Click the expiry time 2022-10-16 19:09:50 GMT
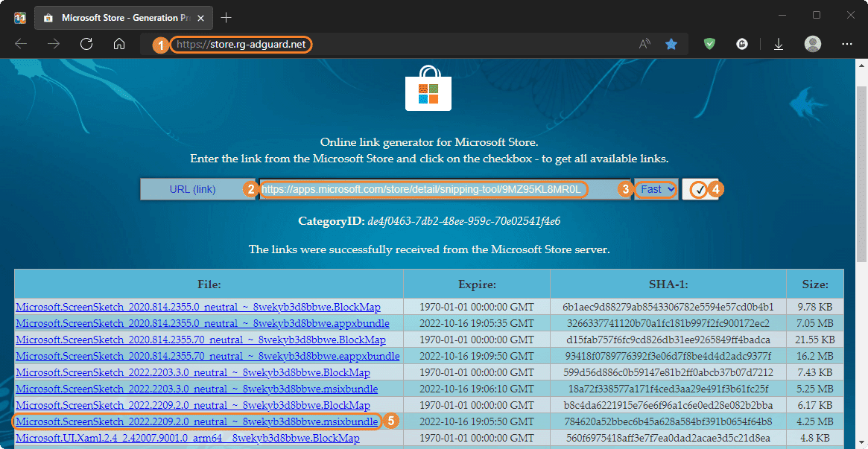 [x=477, y=356]
